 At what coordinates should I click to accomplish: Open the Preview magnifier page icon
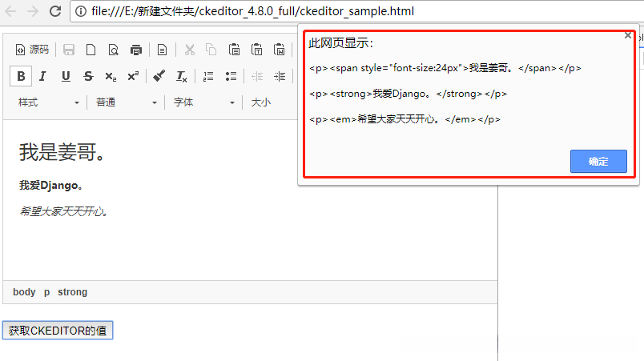(x=114, y=50)
